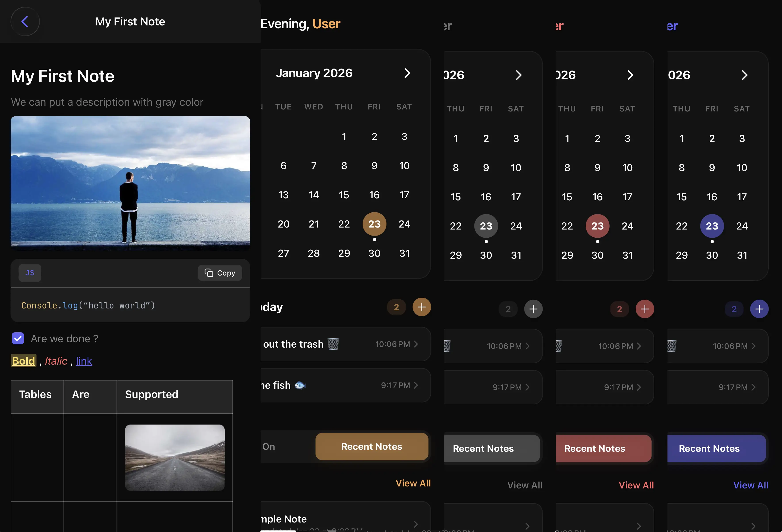Click the orange task count badge 2
Viewport: 782px width, 532px height.
[x=396, y=307]
